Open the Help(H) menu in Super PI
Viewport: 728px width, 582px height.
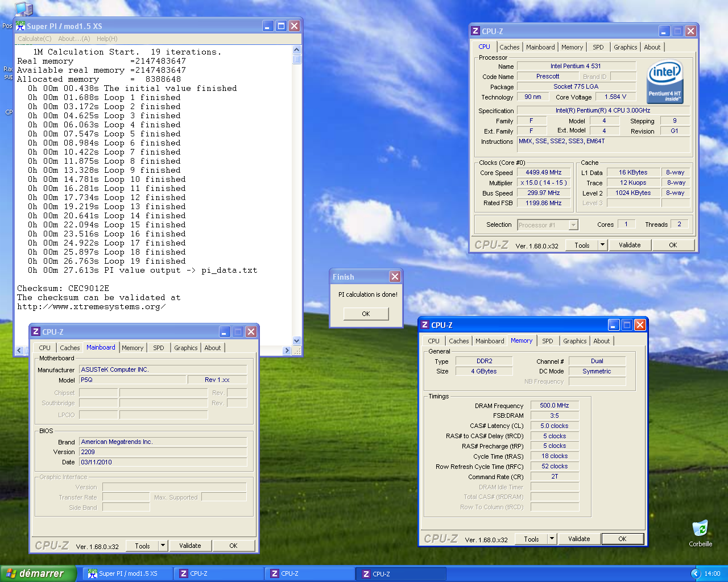(107, 39)
